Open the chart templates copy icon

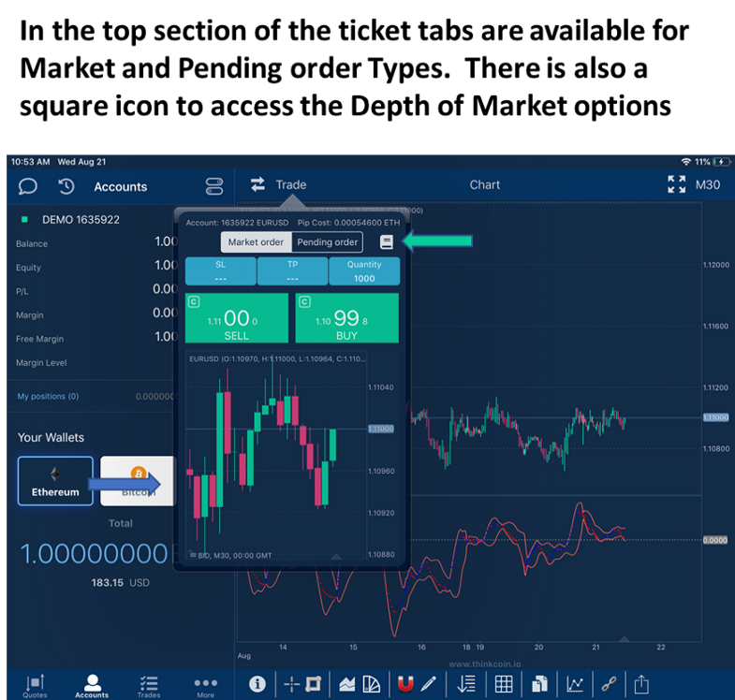click(539, 684)
